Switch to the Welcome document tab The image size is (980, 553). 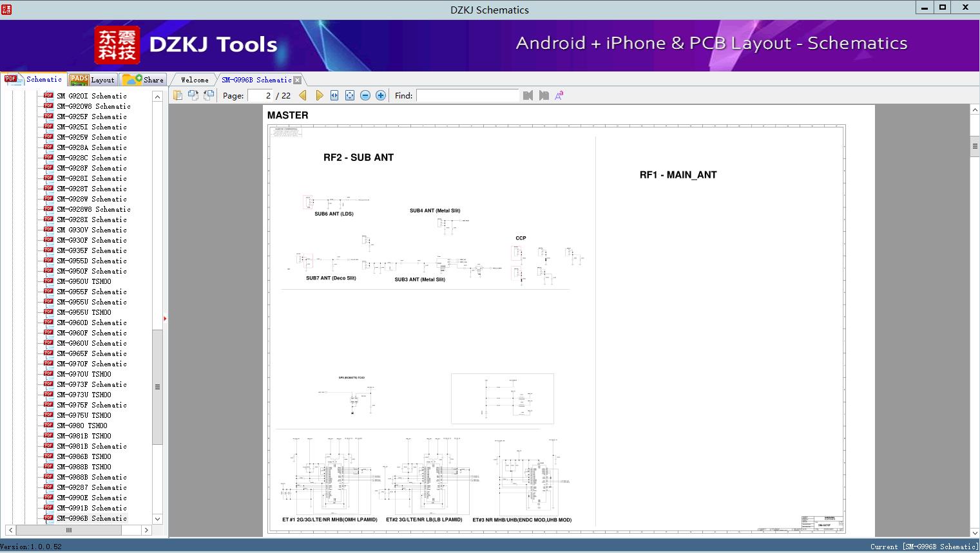(195, 80)
